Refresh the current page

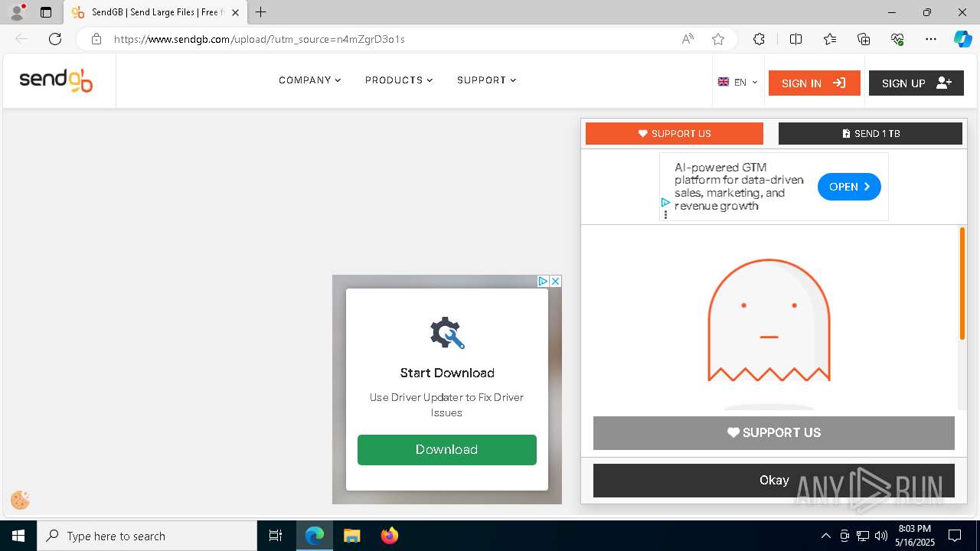55,39
